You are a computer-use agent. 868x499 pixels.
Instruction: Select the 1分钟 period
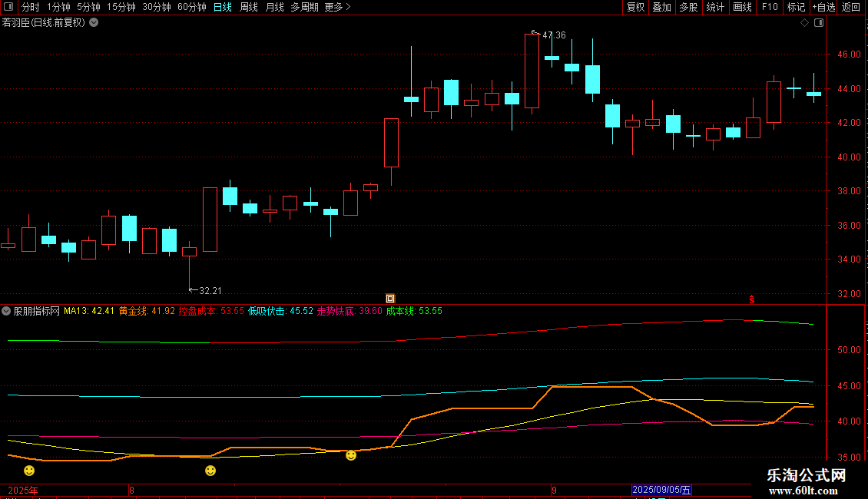[58, 7]
